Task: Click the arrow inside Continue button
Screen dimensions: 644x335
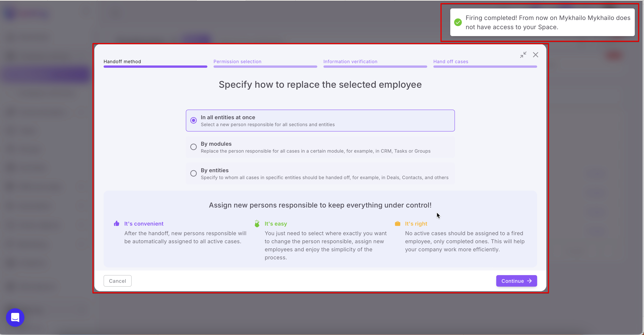Action: coord(529,281)
